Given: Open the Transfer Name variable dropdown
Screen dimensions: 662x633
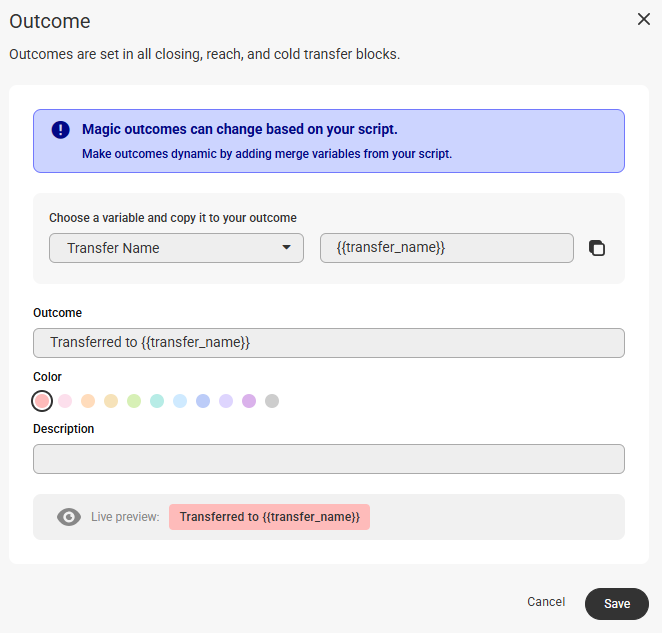Looking at the screenshot, I should pos(176,248).
